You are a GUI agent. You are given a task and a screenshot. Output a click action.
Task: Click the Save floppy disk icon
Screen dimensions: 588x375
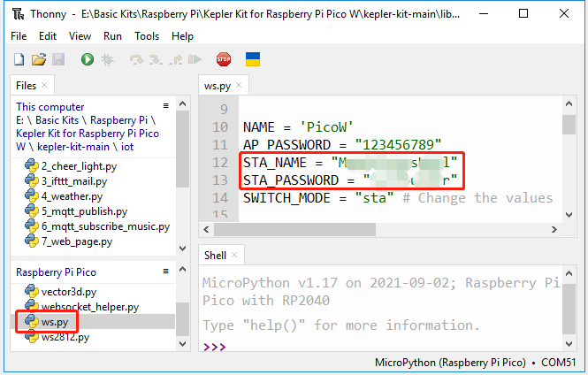point(58,59)
